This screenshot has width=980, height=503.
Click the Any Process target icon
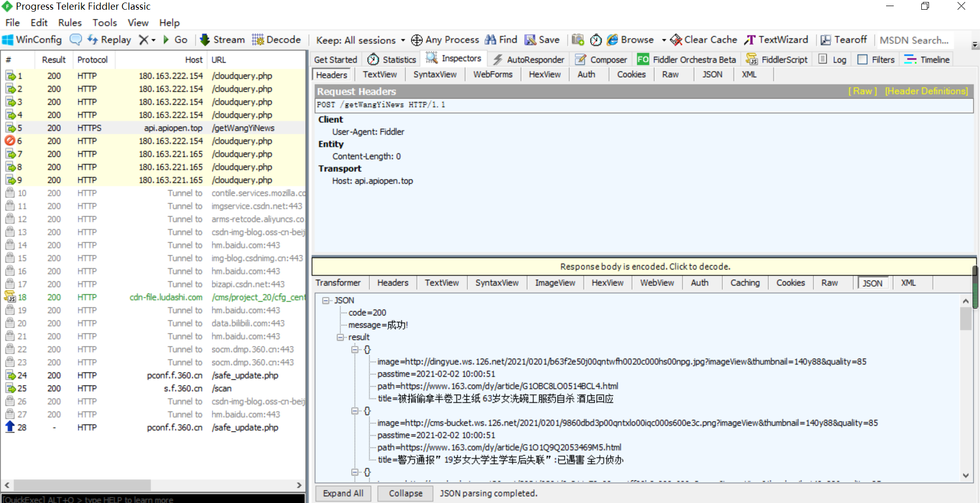416,40
